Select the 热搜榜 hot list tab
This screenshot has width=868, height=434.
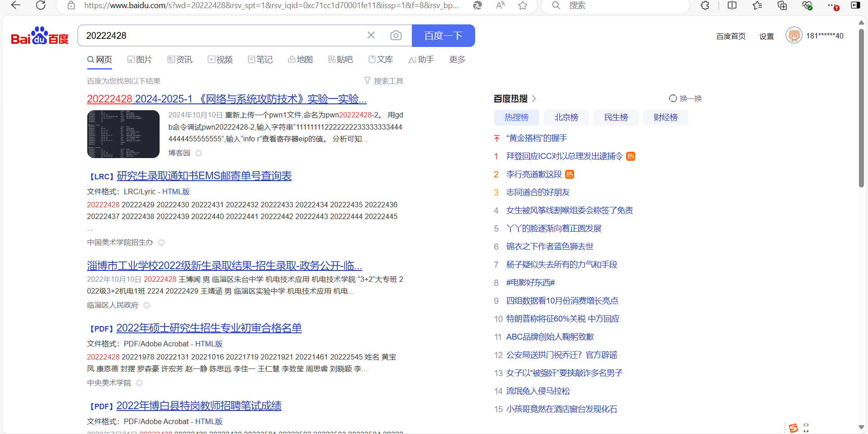click(x=517, y=117)
